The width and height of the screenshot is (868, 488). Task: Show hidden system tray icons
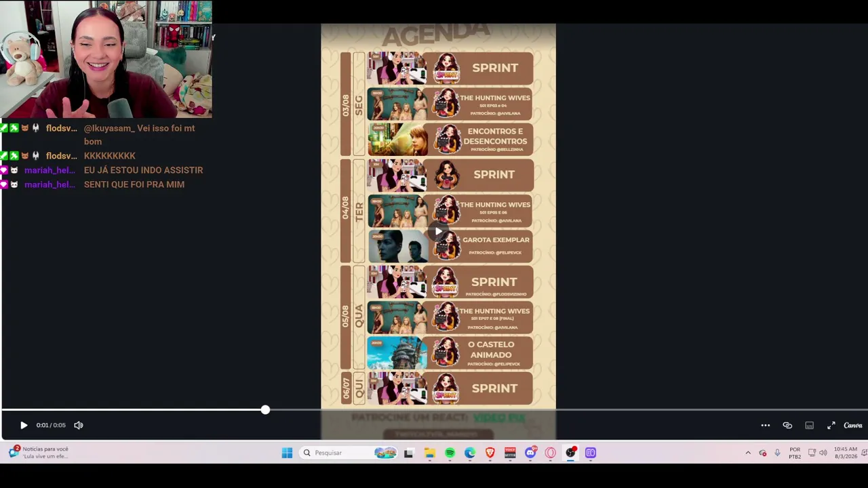click(x=748, y=453)
